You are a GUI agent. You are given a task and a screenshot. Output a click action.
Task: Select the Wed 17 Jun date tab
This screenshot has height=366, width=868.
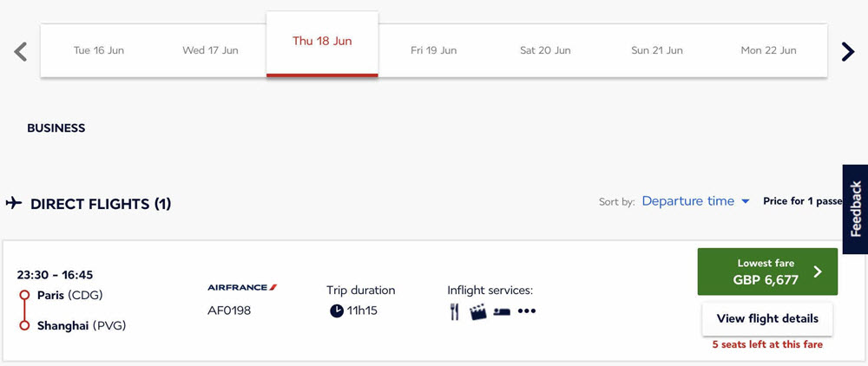click(210, 50)
